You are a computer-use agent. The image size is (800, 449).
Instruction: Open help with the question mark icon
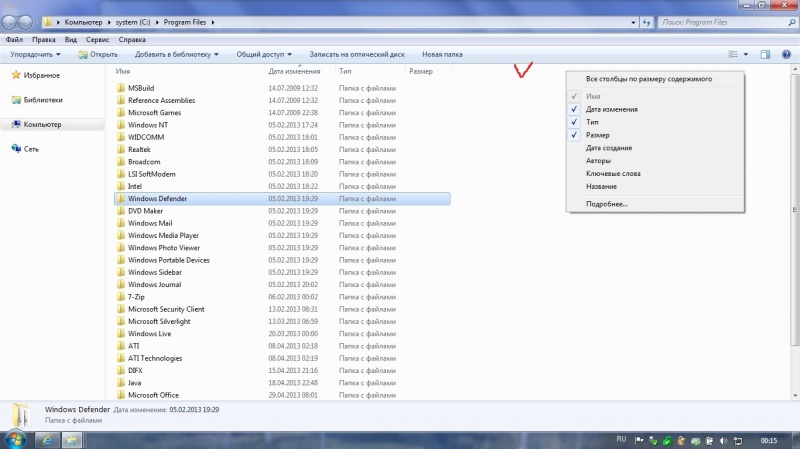click(x=787, y=54)
